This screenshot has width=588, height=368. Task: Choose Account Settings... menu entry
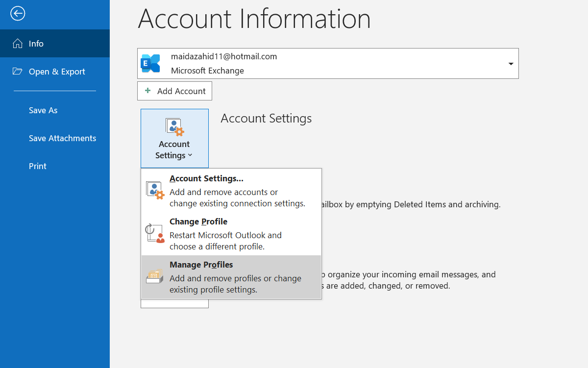231,191
